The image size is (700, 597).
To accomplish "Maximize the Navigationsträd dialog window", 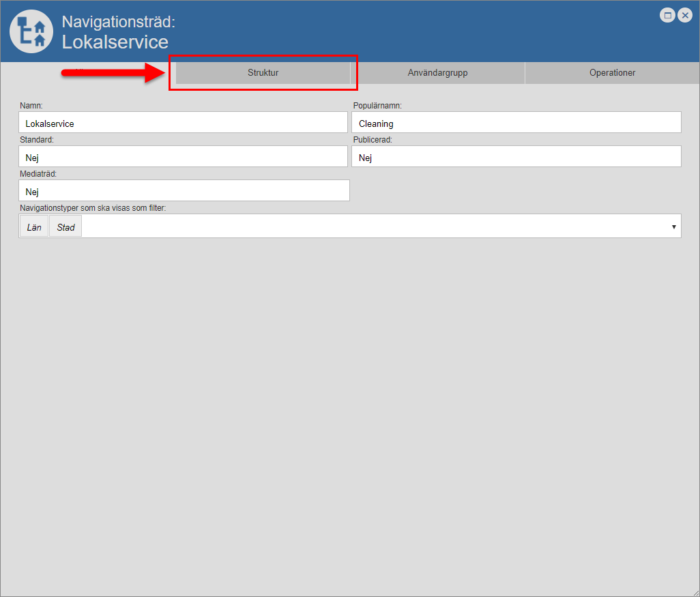I will (x=668, y=15).
